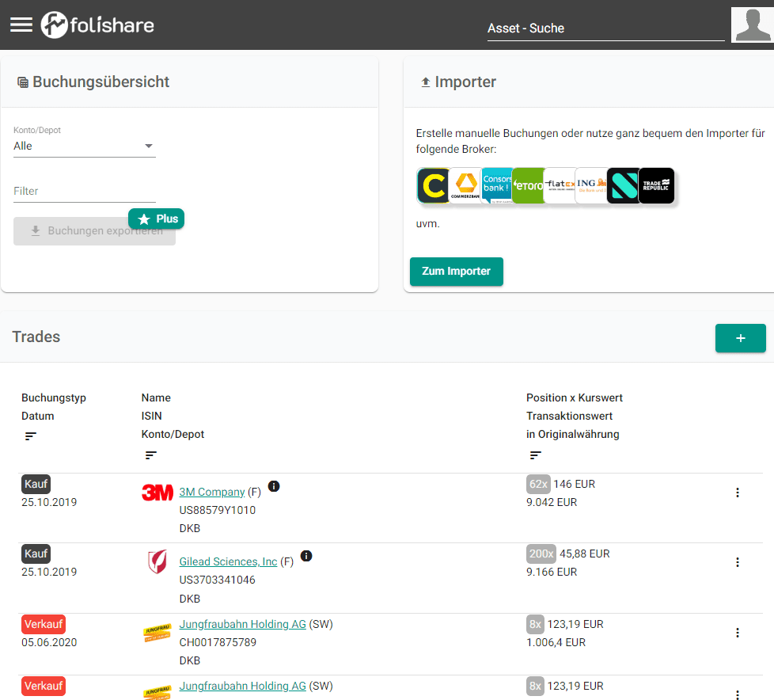Open the Gilead Sciences, Inc link

tap(228, 561)
